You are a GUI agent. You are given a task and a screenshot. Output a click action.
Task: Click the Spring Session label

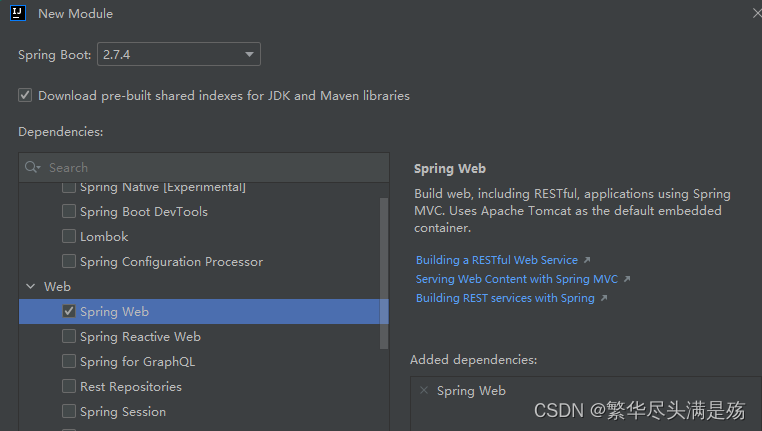coord(123,412)
